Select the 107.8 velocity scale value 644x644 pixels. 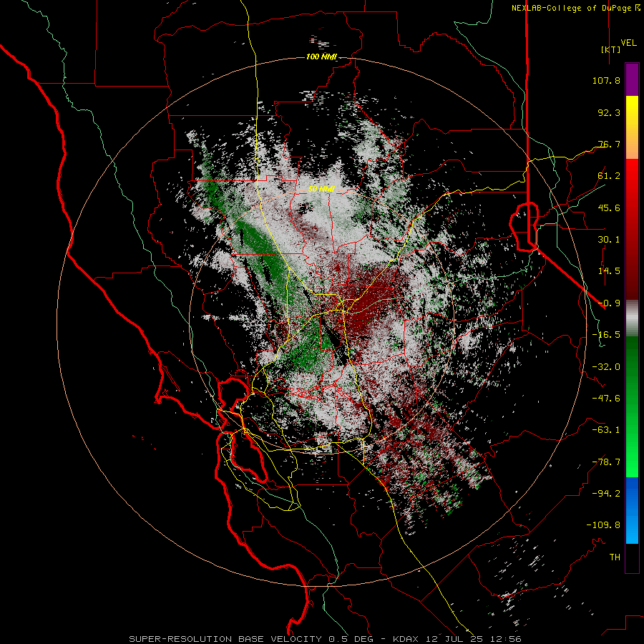[x=606, y=80]
